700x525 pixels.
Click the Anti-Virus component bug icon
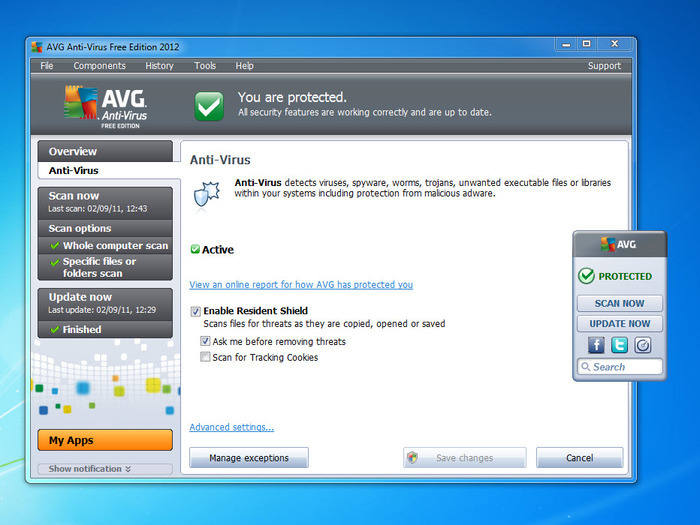[x=206, y=193]
